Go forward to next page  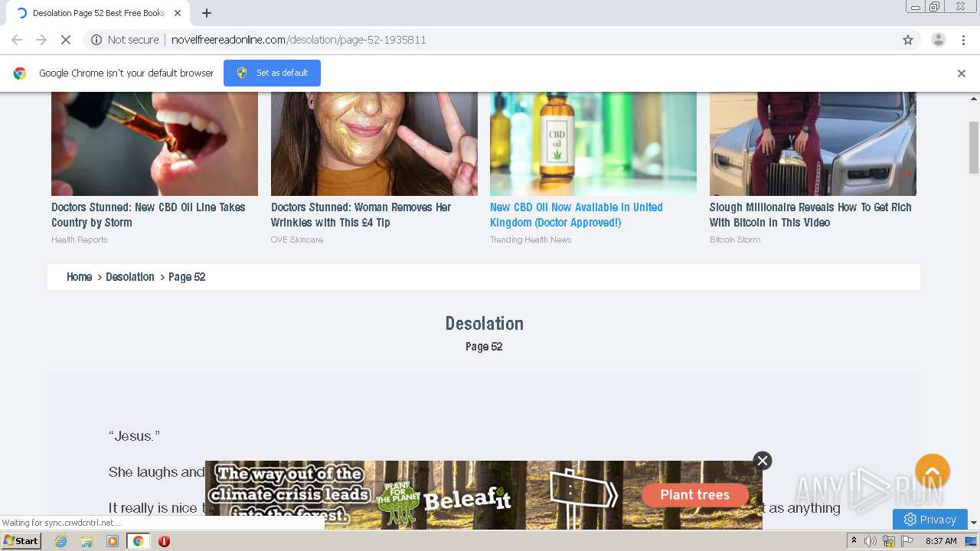pyautogui.click(x=41, y=40)
